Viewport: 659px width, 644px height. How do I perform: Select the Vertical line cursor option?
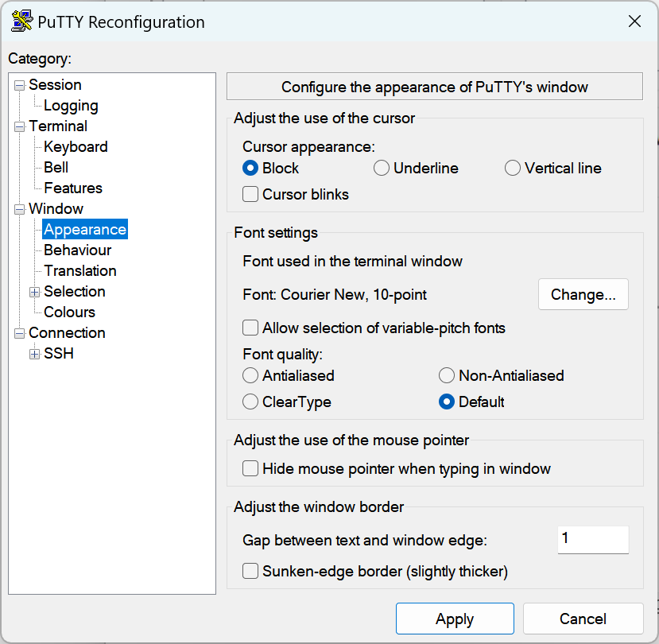(513, 168)
